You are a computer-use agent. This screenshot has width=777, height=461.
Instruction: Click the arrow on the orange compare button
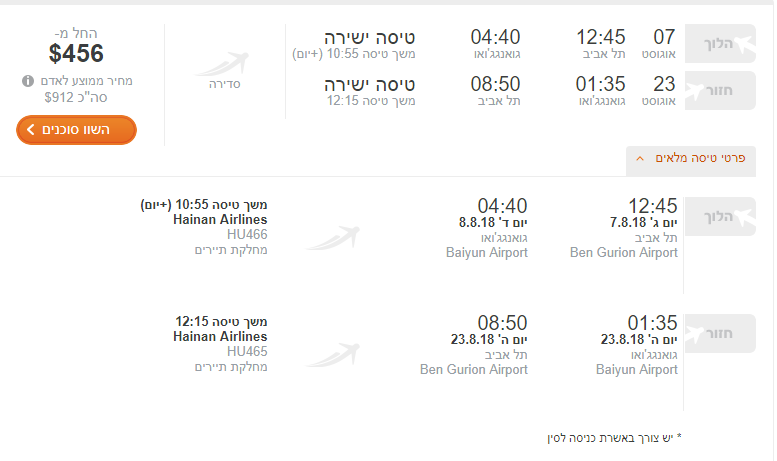pyautogui.click(x=31, y=130)
